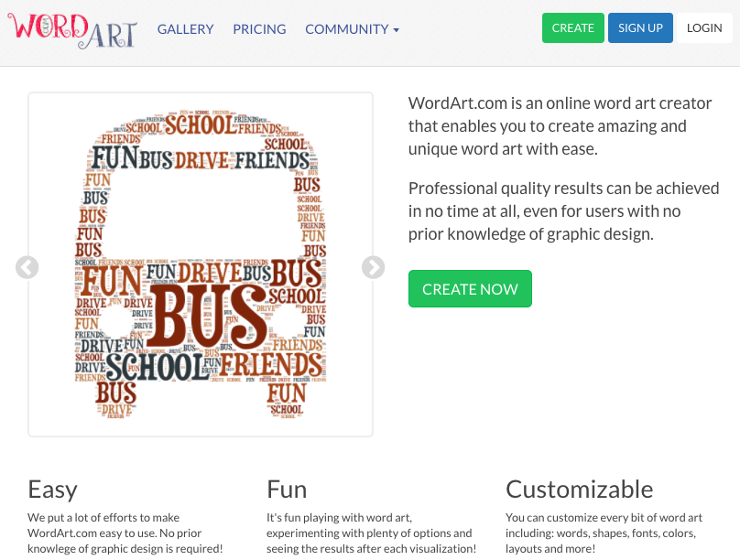Click the Easy section heading

coord(52,489)
